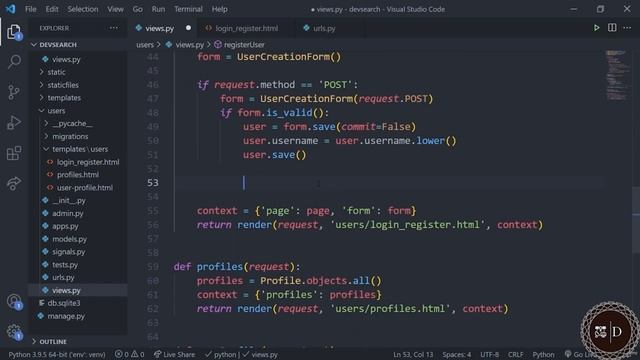
Task: Expand the templates folder under DEVSEARCH
Action: 64,98
